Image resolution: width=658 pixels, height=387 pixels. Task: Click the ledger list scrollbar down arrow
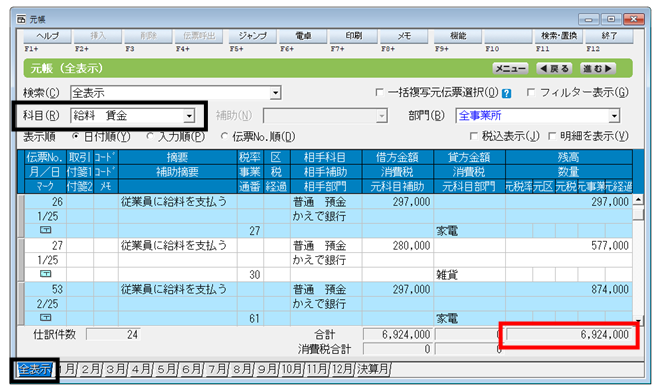[x=638, y=321]
